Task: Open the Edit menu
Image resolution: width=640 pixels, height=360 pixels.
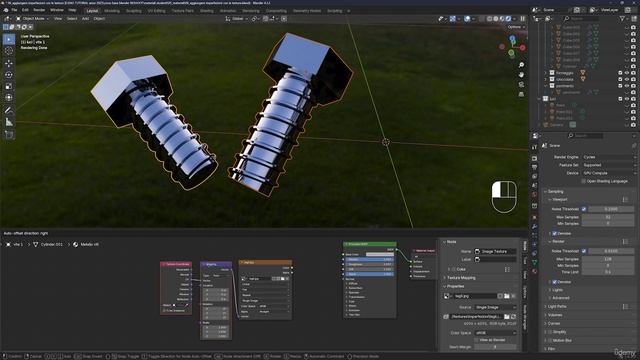Action: (25, 10)
